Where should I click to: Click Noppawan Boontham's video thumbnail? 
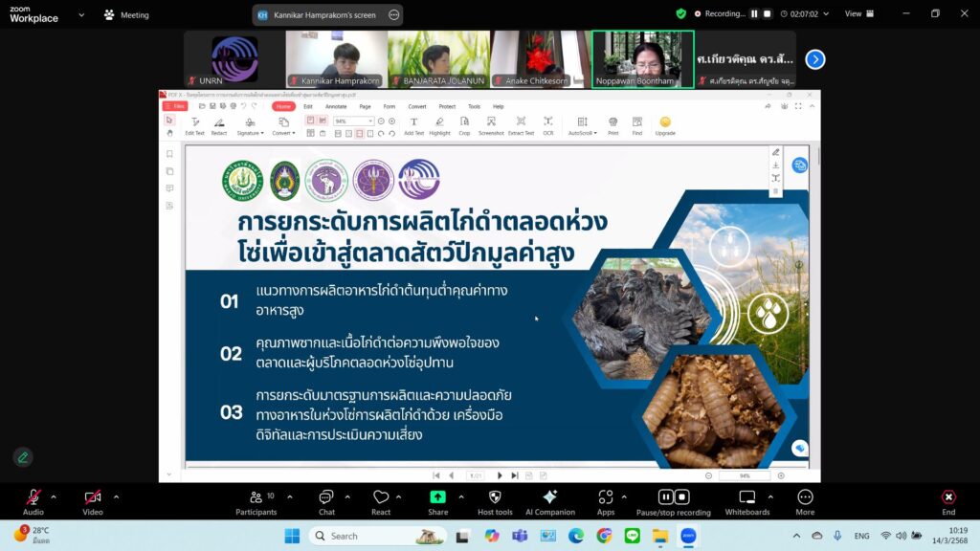click(642, 58)
